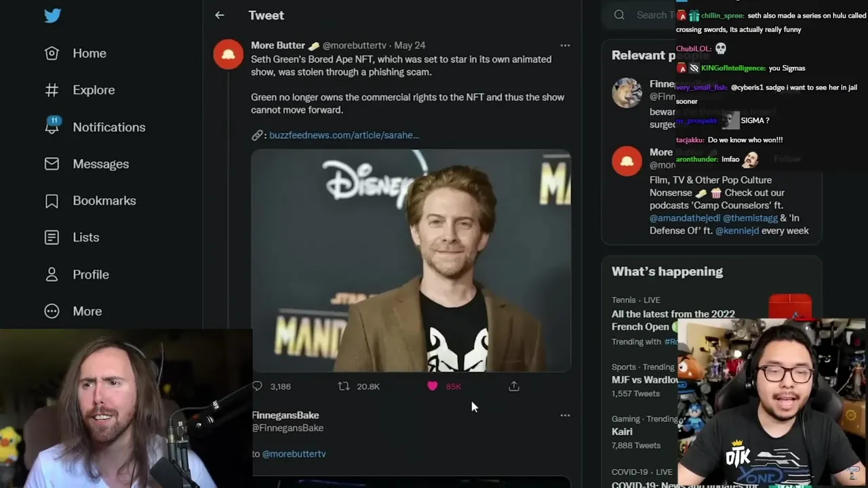The image size is (868, 488).
Task: Click the Twitter bird logo
Action: coord(53,16)
